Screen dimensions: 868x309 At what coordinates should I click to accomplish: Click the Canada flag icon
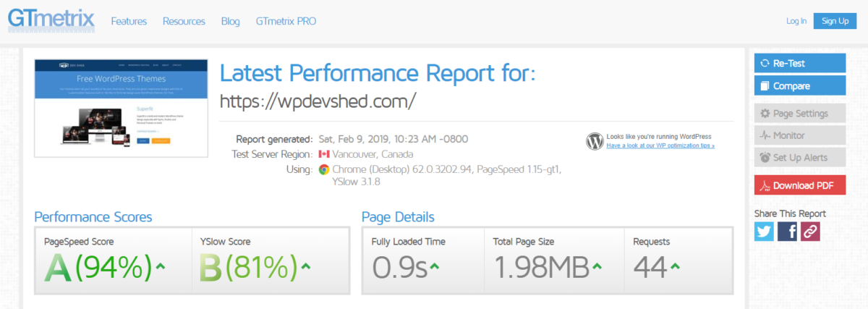[x=324, y=154]
